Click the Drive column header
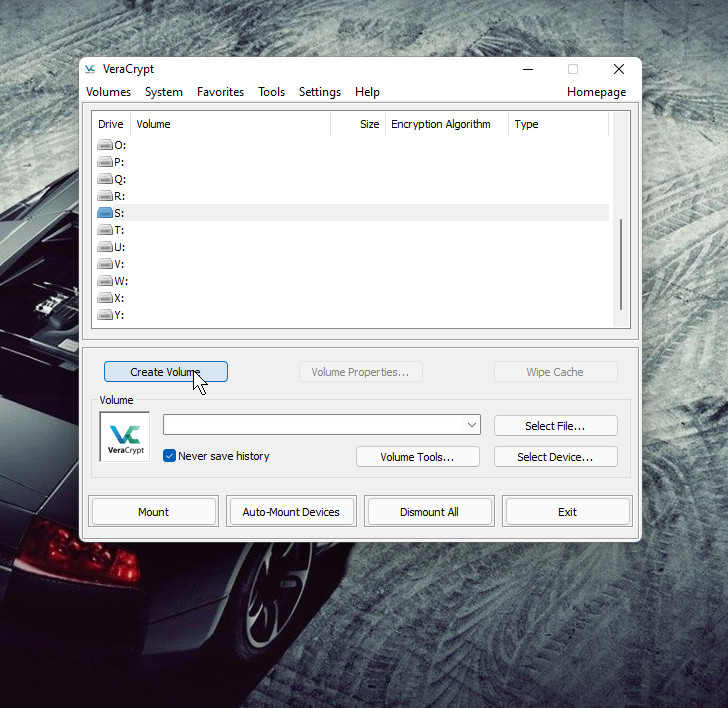This screenshot has width=728, height=708. (x=111, y=124)
